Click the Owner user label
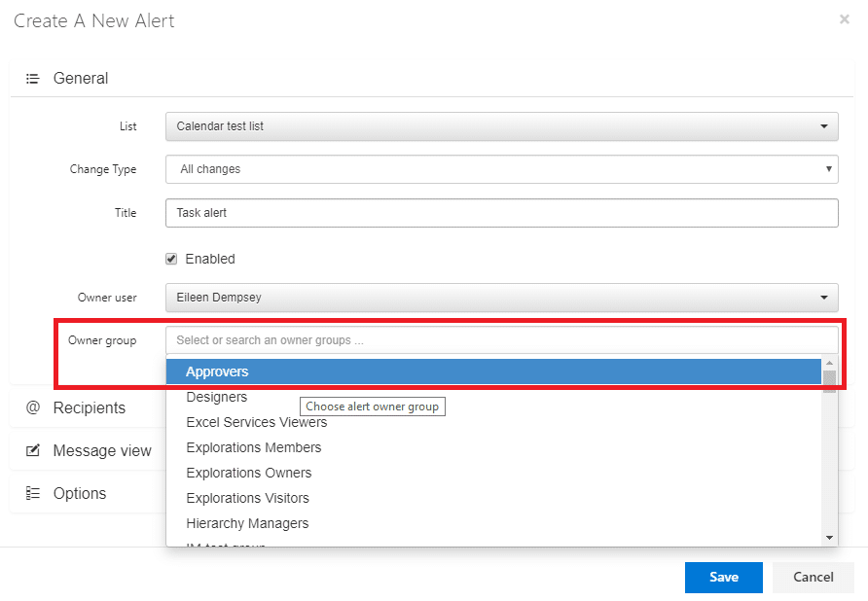 [107, 298]
